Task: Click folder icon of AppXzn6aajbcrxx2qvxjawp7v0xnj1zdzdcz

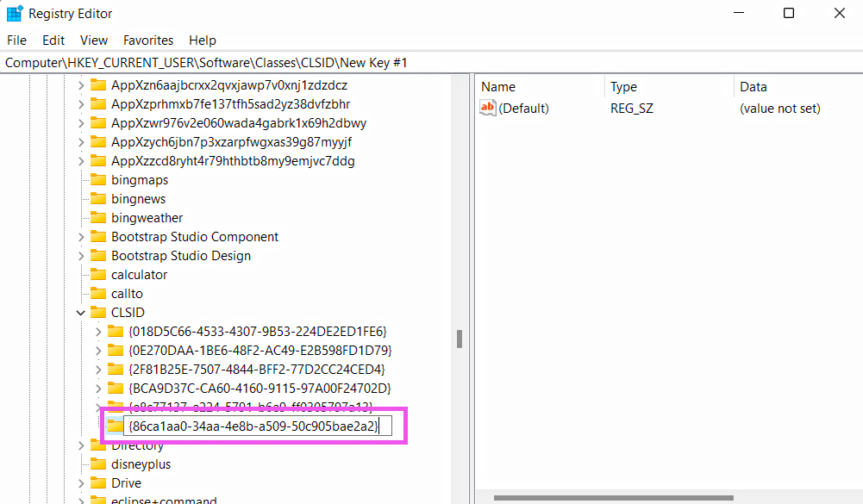Action: click(98, 84)
